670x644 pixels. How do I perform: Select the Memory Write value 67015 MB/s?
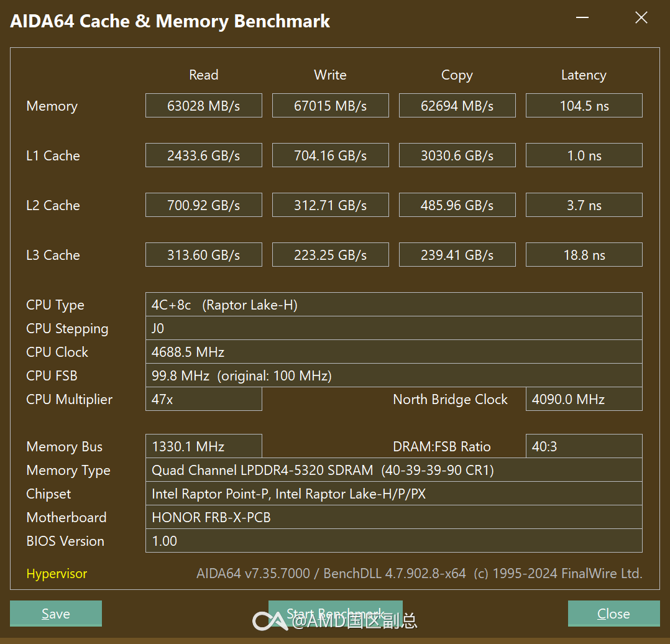(x=330, y=106)
